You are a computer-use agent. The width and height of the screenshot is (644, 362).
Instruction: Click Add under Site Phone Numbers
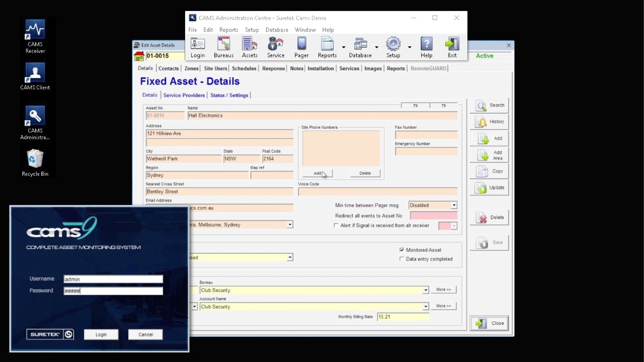(317, 173)
